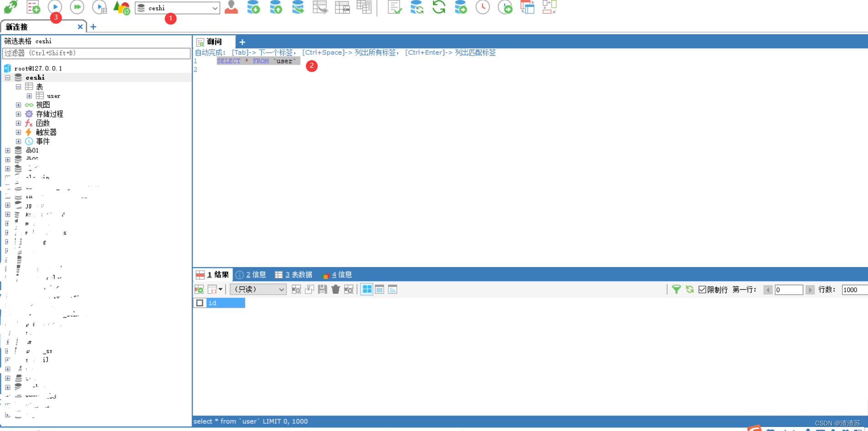Click the database with green arrow icon
Screen dimensions: 868x431
point(461,7)
